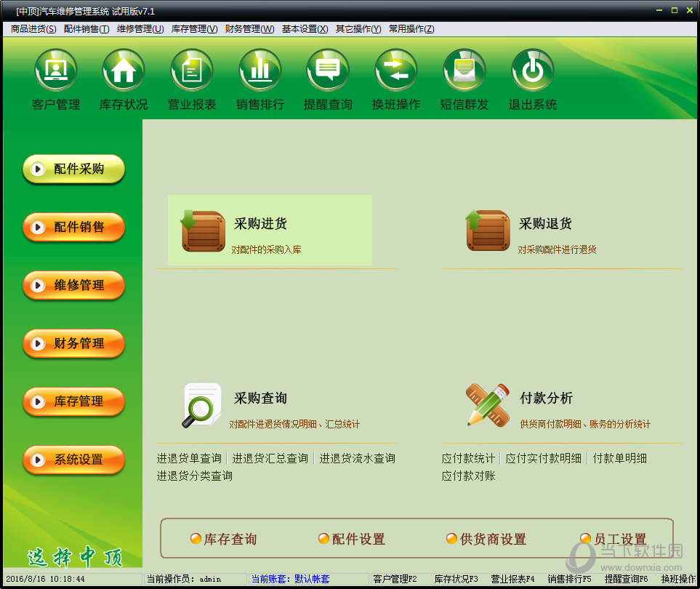700x589 pixels.
Task: Open the 配件设置 shortcut text
Action: click(x=358, y=539)
